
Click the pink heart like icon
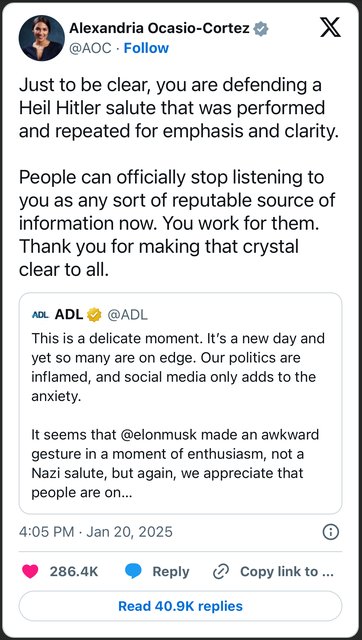(30, 571)
